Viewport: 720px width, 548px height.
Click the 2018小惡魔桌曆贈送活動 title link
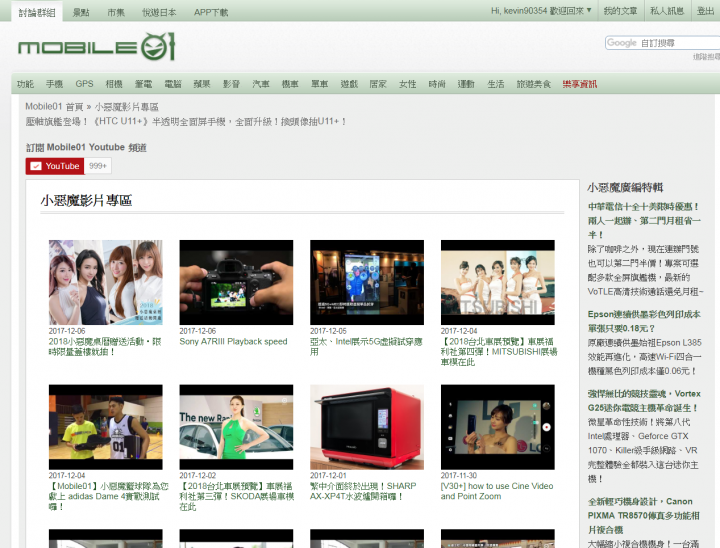(x=105, y=347)
